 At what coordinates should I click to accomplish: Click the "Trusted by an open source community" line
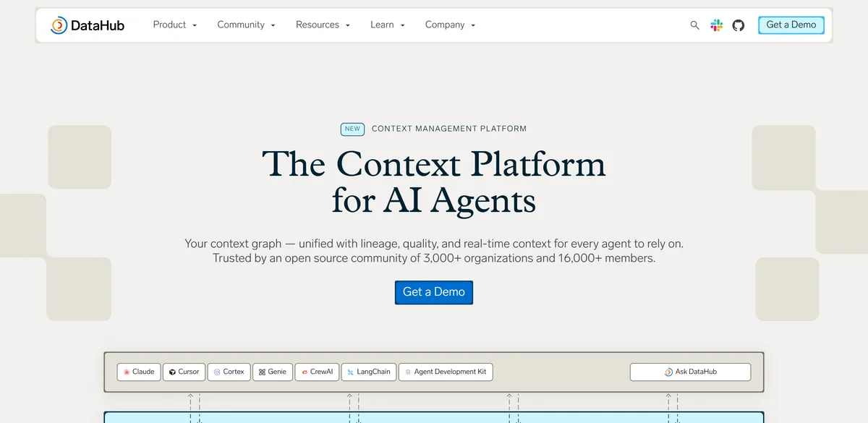(x=434, y=258)
